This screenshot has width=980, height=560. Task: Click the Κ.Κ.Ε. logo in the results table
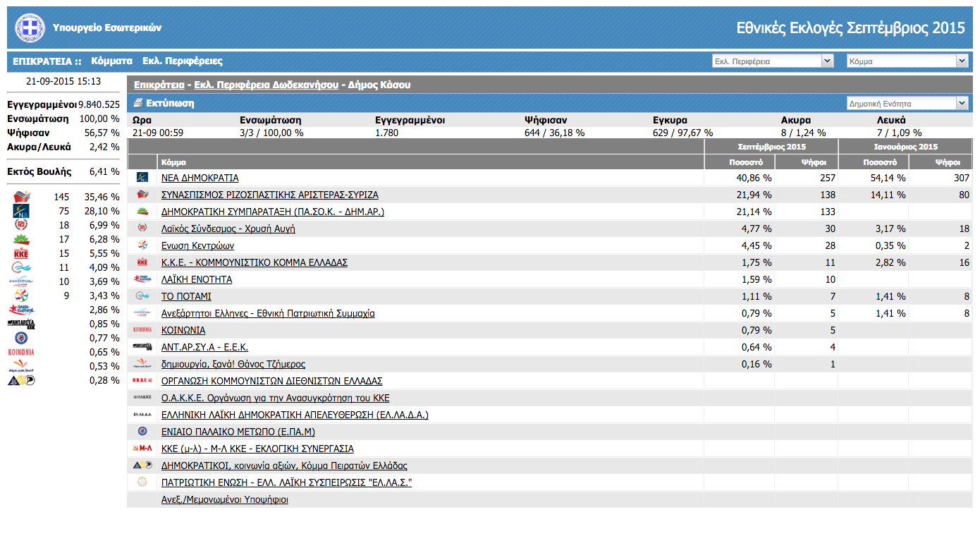(142, 262)
